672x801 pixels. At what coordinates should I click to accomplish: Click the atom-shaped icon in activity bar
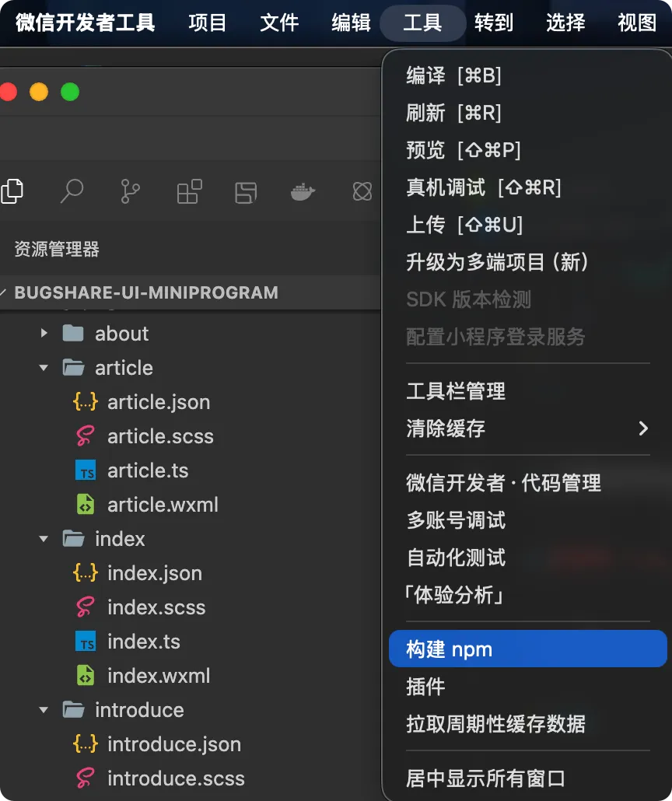(362, 191)
